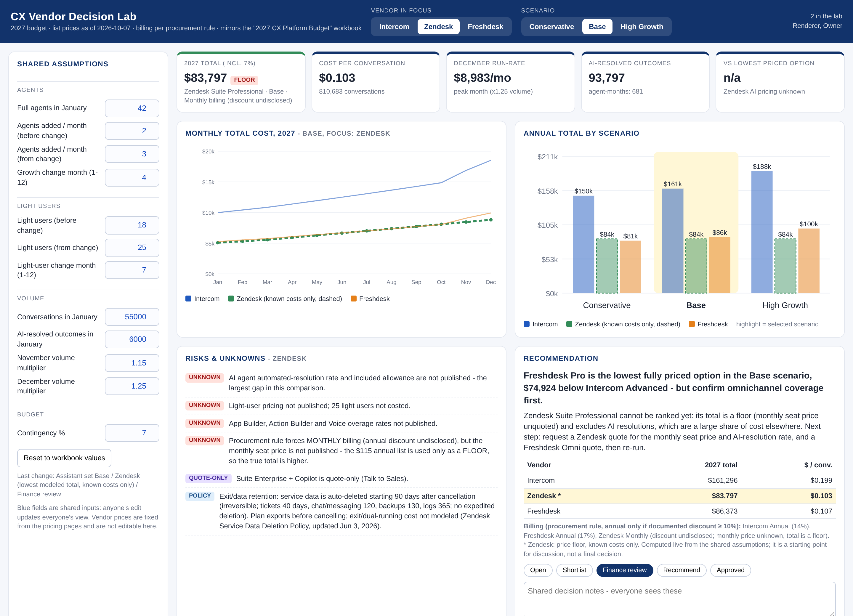Edit Light-user change month field

[x=132, y=270]
